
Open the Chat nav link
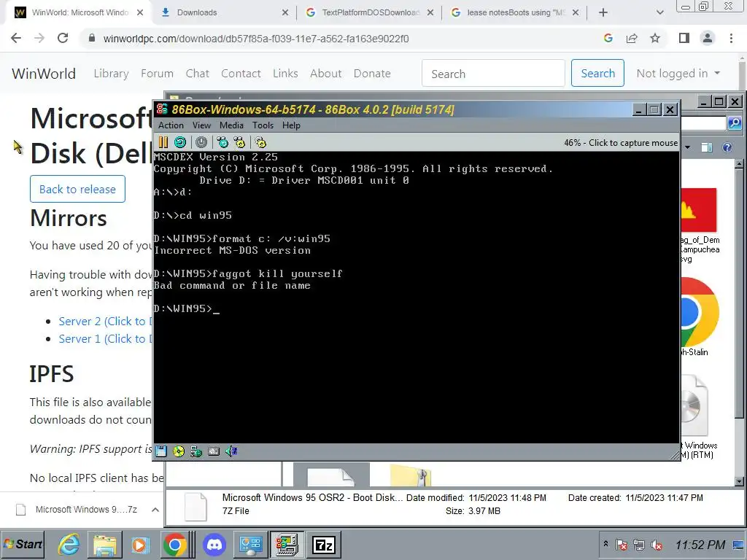coord(197,74)
